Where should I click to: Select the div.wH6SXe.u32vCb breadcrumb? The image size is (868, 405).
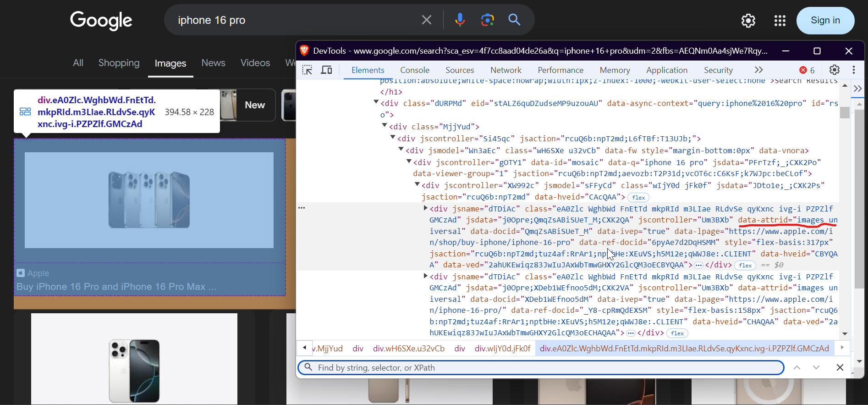[x=408, y=349]
